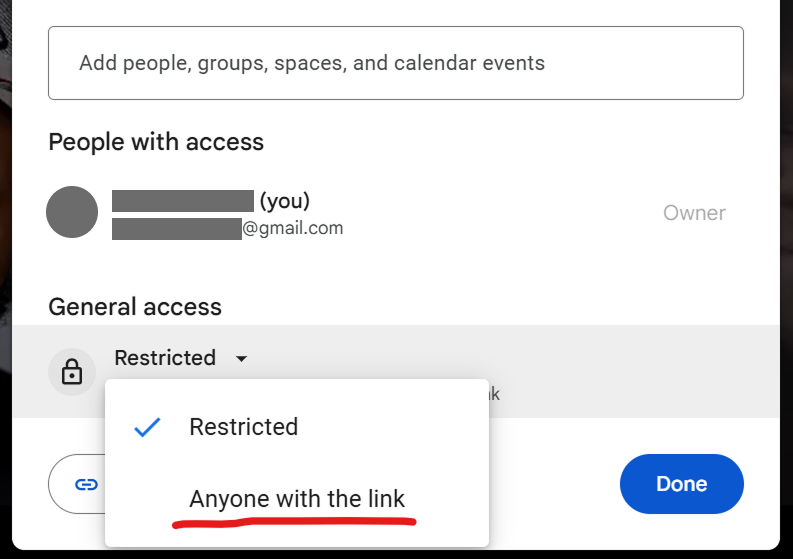Screen dimensions: 793x559
Task: Click the owner's profile avatar circle
Action: point(72,212)
